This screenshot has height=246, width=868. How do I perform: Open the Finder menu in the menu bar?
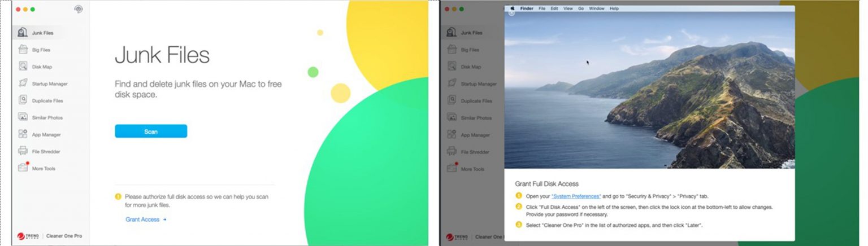click(527, 8)
